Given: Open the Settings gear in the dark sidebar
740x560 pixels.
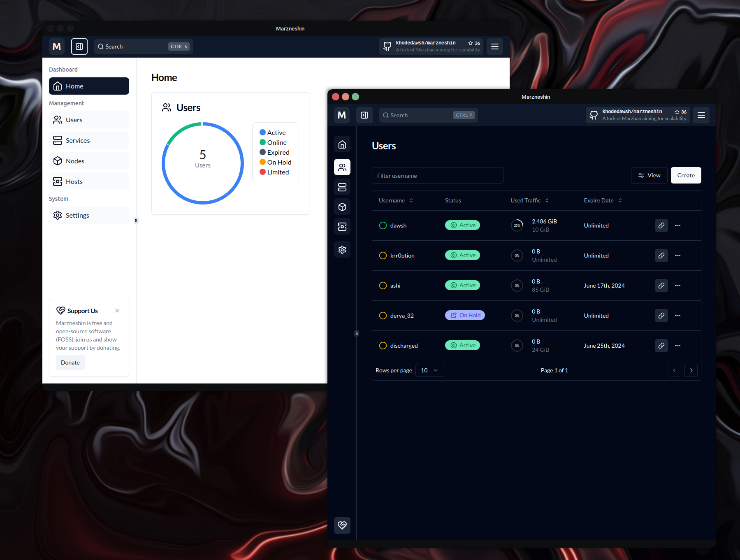Looking at the screenshot, I should point(342,250).
